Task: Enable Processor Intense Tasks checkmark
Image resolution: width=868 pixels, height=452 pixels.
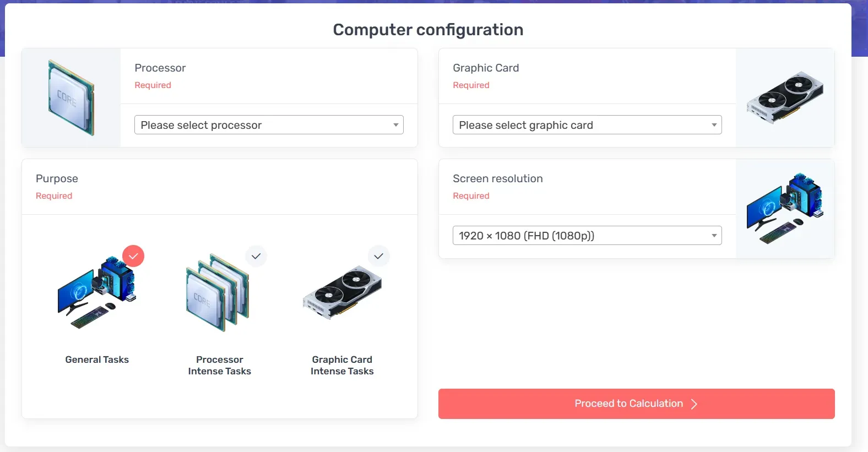Action: pos(256,256)
